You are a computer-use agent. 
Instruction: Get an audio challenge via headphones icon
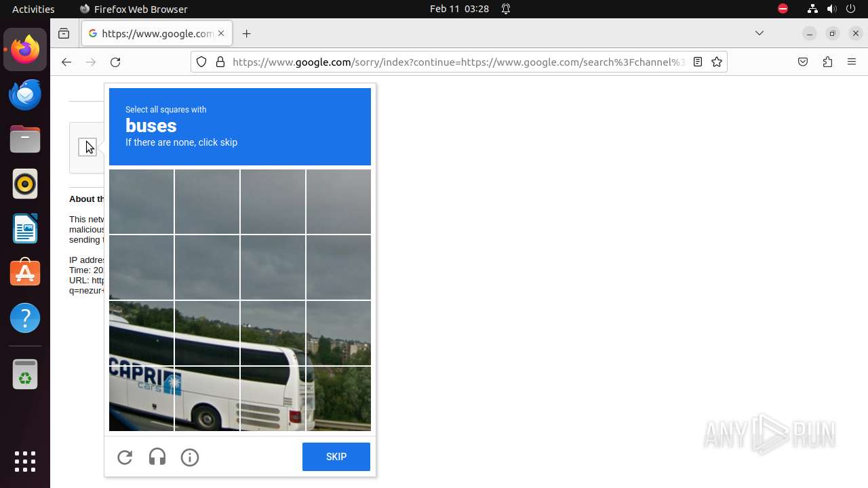click(157, 457)
